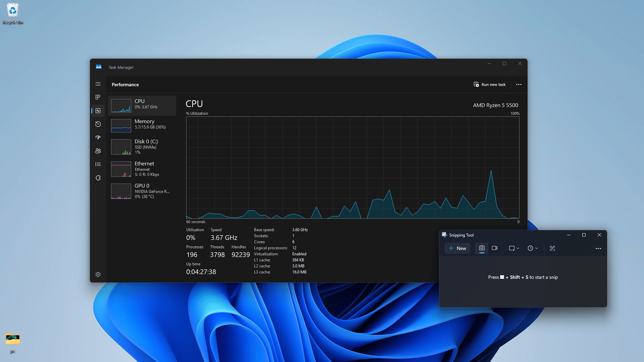Open the Task Manager hamburger navigation menu

click(98, 84)
